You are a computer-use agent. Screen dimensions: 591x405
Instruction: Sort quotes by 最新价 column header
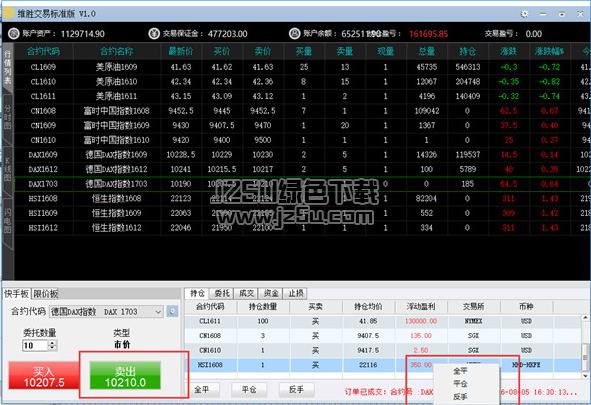(181, 51)
